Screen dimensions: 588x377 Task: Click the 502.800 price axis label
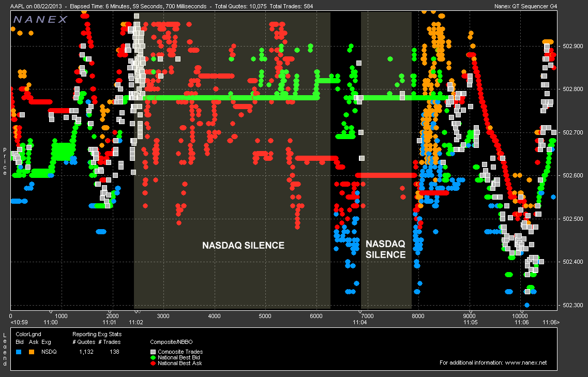pos(573,89)
